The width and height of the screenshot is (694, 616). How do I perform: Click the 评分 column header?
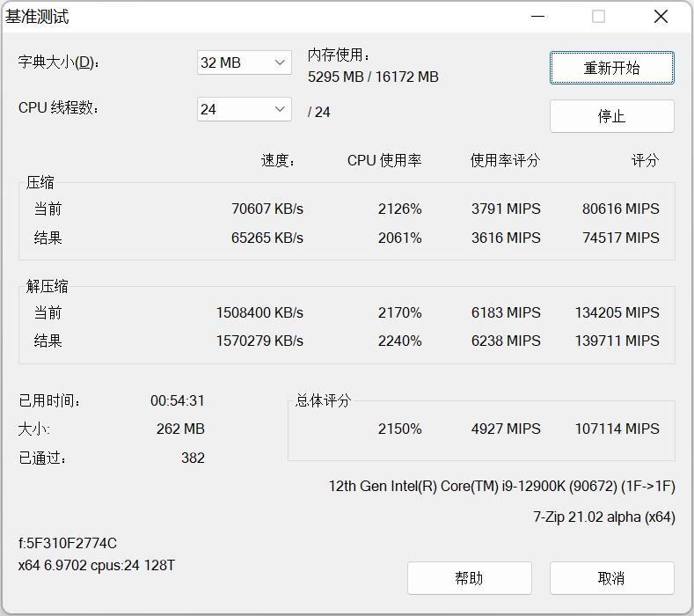coord(646,160)
